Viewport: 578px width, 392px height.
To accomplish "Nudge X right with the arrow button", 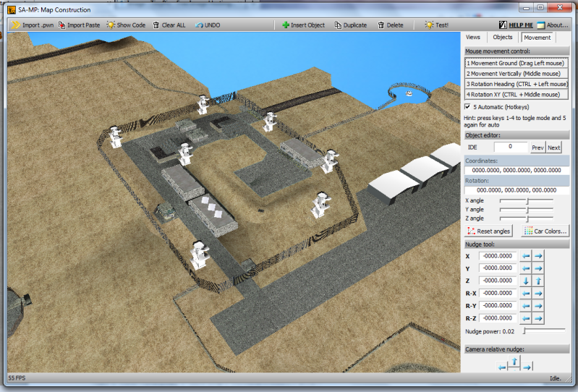I will click(x=538, y=256).
